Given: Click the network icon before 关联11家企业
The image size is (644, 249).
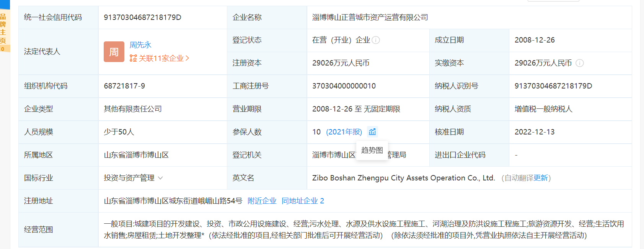Looking at the screenshot, I should 133,58.
